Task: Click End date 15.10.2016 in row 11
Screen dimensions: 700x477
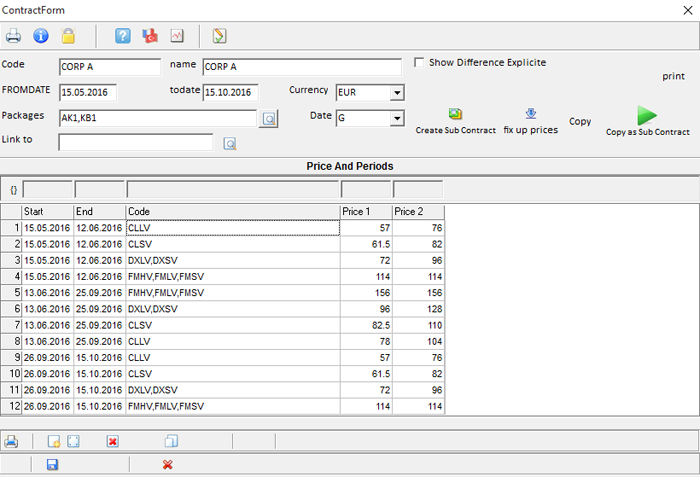Action: coord(100,390)
